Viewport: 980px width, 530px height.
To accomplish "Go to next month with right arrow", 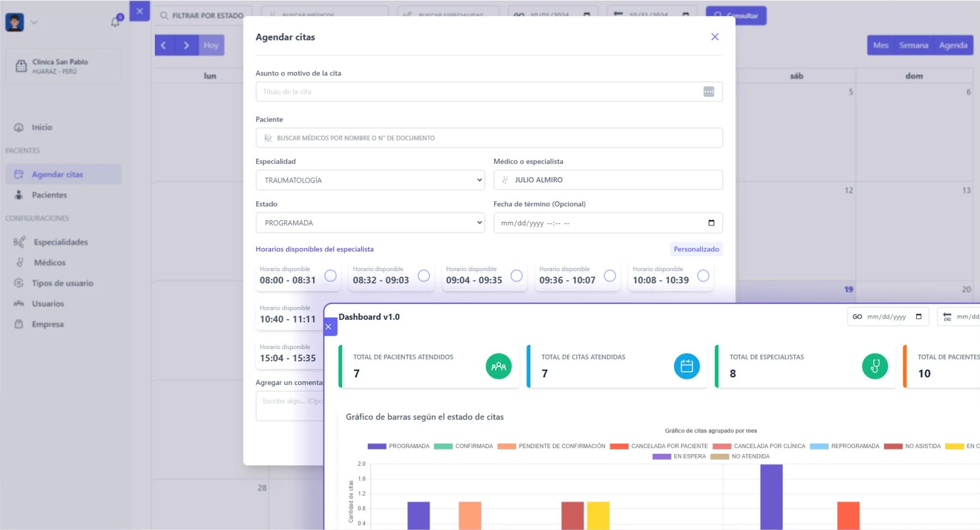I will (x=186, y=45).
